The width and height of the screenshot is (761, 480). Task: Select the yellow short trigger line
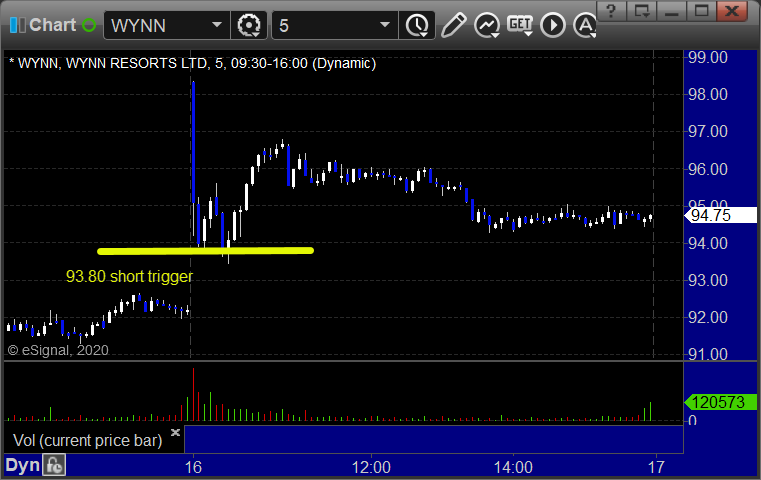(205, 251)
